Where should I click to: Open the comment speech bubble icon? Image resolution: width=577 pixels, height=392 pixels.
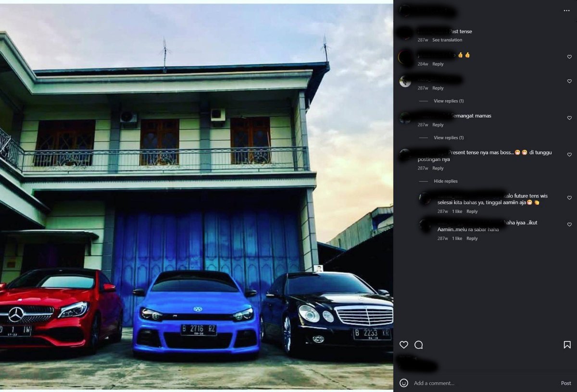tap(419, 345)
